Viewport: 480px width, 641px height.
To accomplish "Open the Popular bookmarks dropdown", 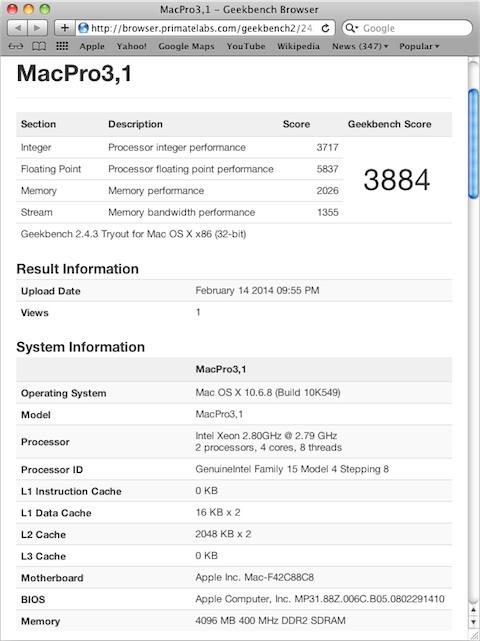I will coord(419,46).
